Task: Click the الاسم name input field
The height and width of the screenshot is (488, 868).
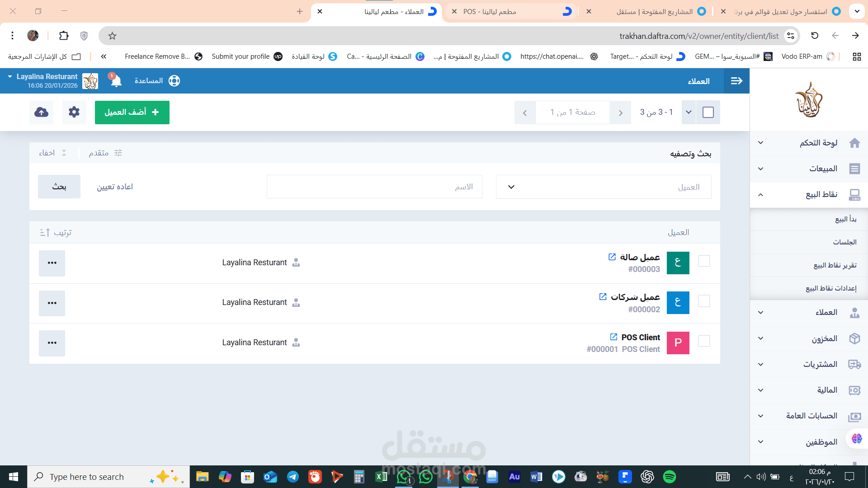Action: pos(374,187)
